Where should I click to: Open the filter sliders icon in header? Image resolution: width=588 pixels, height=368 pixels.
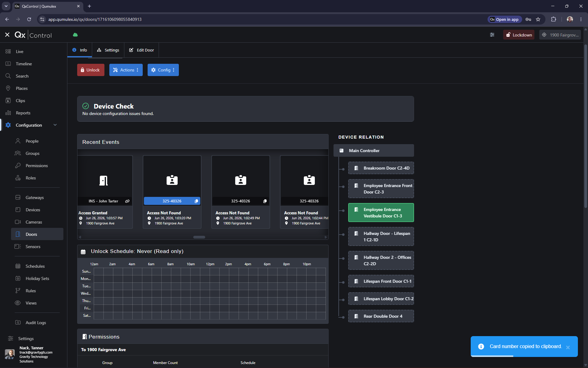pyautogui.click(x=492, y=35)
